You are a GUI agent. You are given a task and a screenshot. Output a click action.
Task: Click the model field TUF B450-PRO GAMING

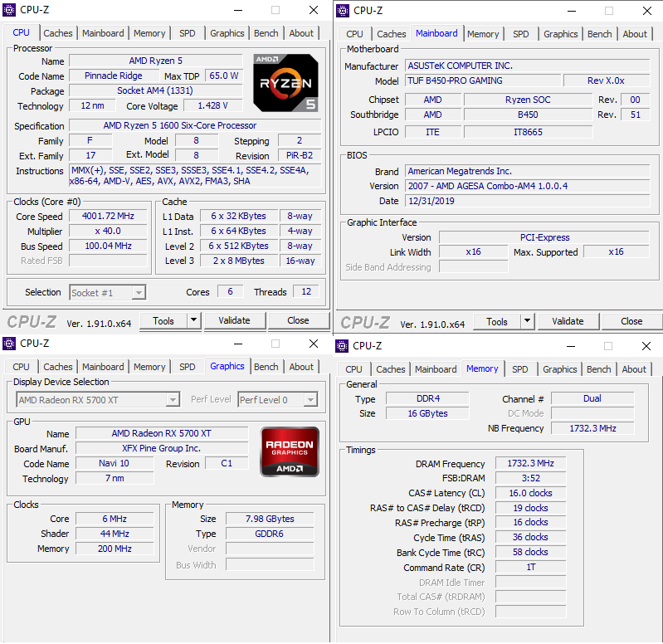pos(483,80)
